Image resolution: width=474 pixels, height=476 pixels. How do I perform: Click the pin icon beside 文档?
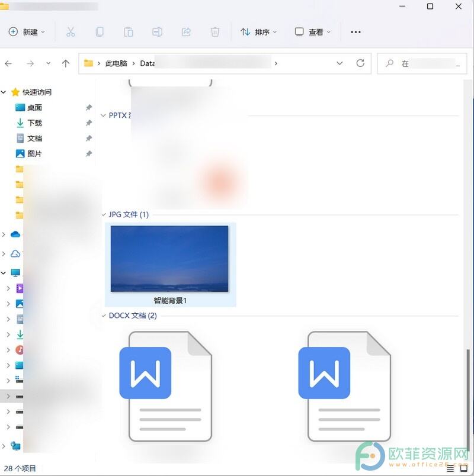coord(89,139)
